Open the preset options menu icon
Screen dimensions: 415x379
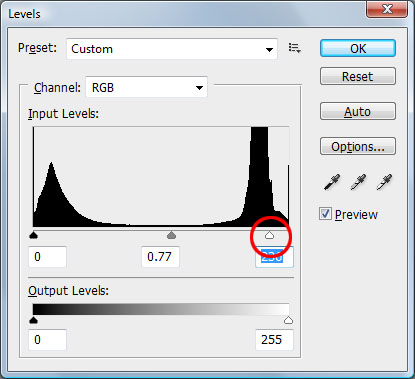point(295,48)
